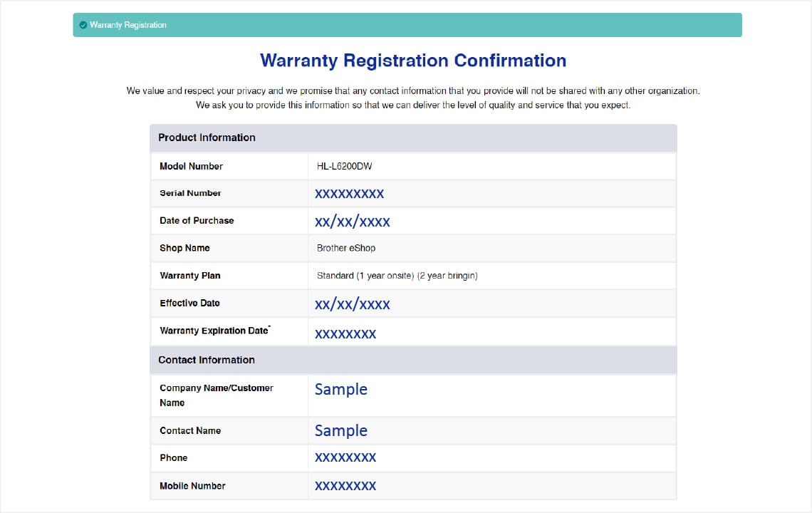Click the Model Number row label
812x513 pixels.
pos(191,166)
